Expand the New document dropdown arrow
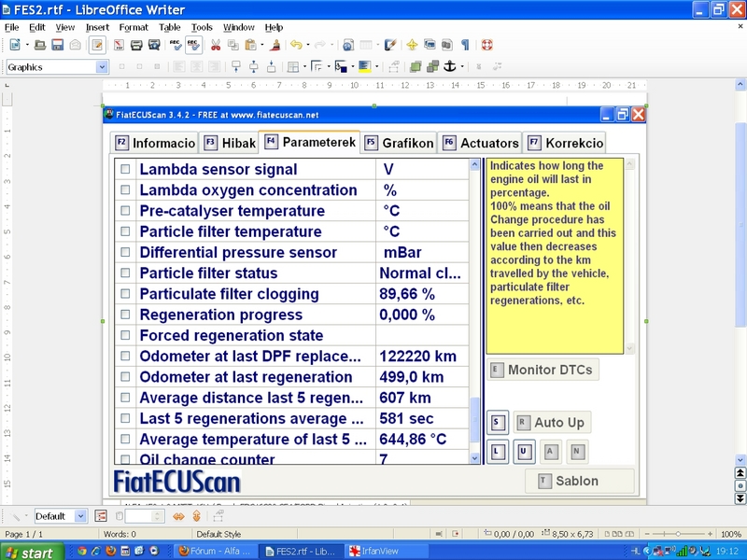 point(27,45)
